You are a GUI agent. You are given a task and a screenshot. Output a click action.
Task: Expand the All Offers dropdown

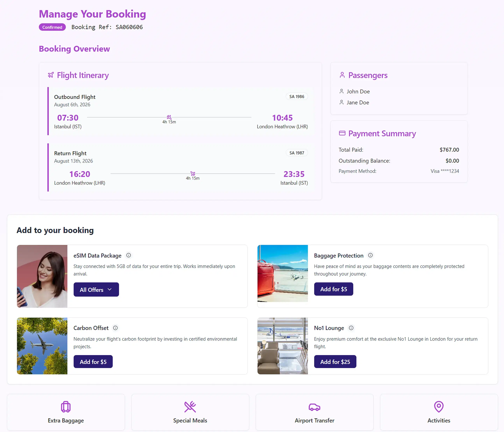point(96,289)
